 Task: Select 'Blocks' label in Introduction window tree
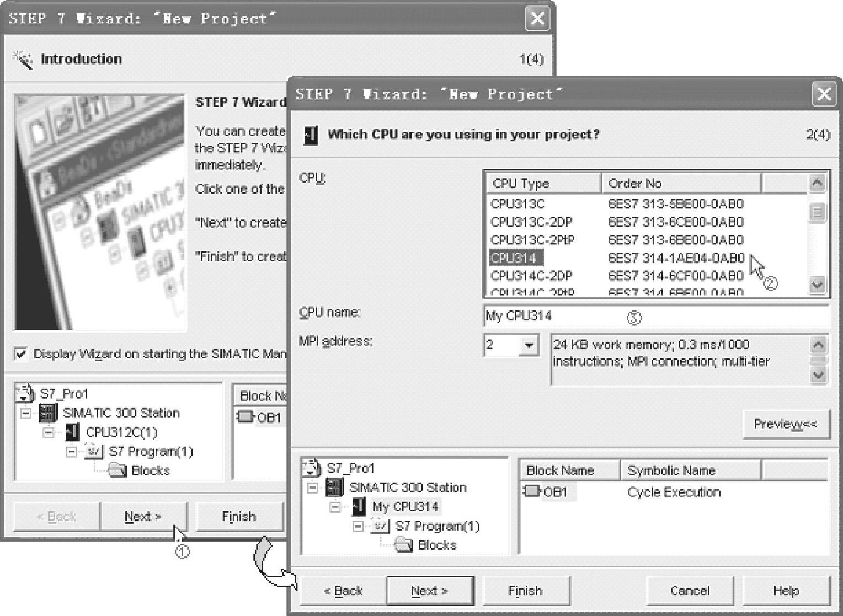click(151, 470)
